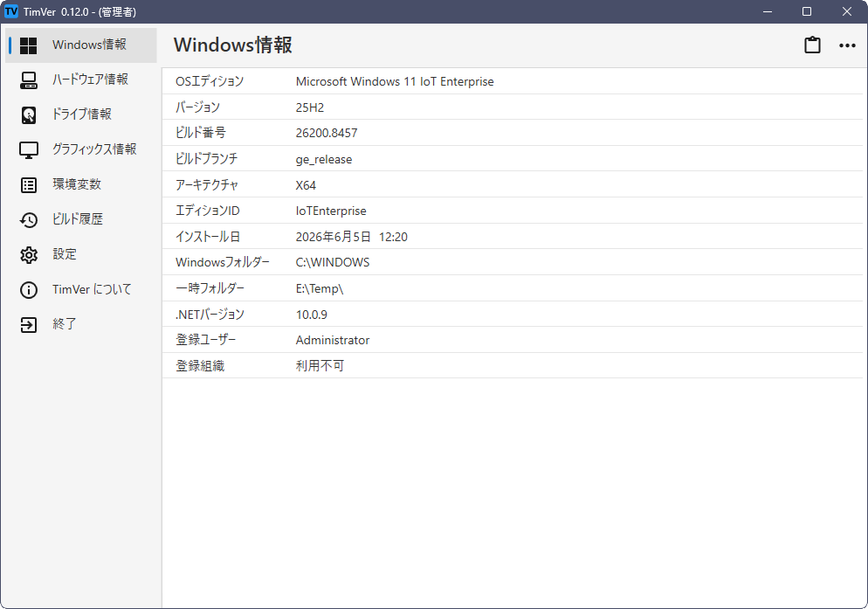Show the 環境変数 page
This screenshot has height=609, width=868.
coord(81,184)
